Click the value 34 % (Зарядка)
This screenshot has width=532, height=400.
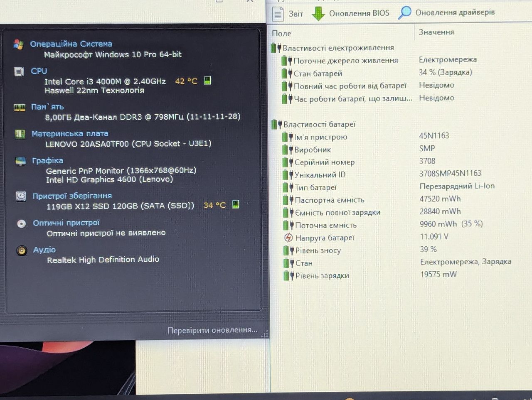coord(446,72)
